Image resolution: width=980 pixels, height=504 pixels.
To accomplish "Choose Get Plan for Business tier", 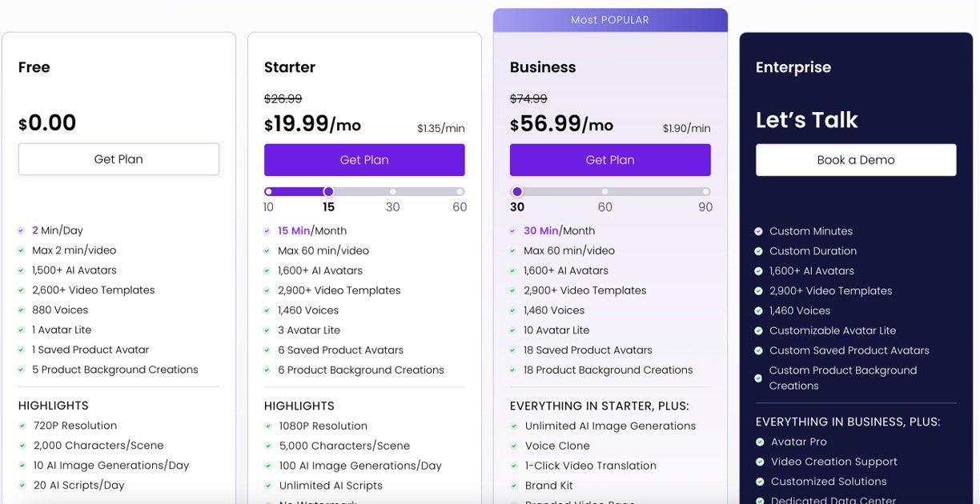I will point(610,160).
